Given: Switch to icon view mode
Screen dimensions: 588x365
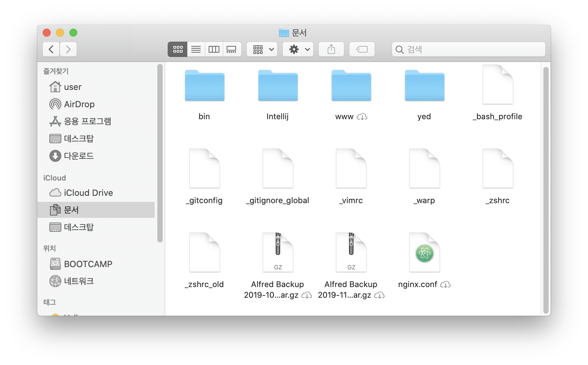Looking at the screenshot, I should (178, 49).
